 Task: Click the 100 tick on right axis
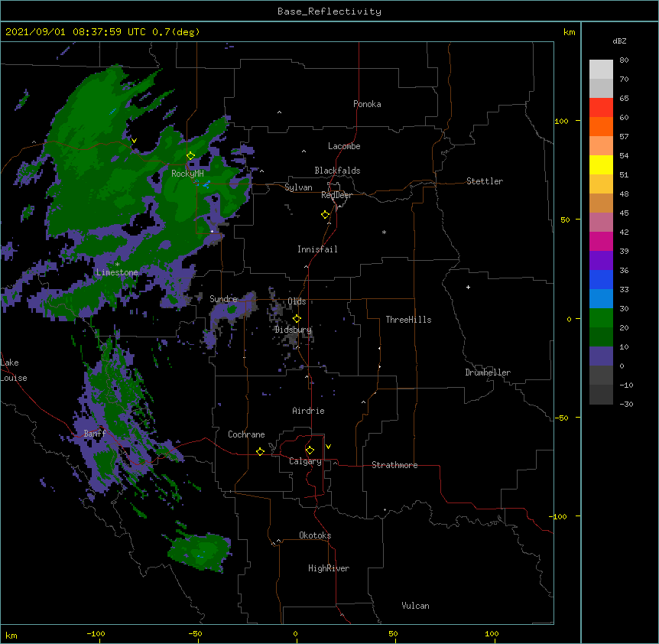561,121
